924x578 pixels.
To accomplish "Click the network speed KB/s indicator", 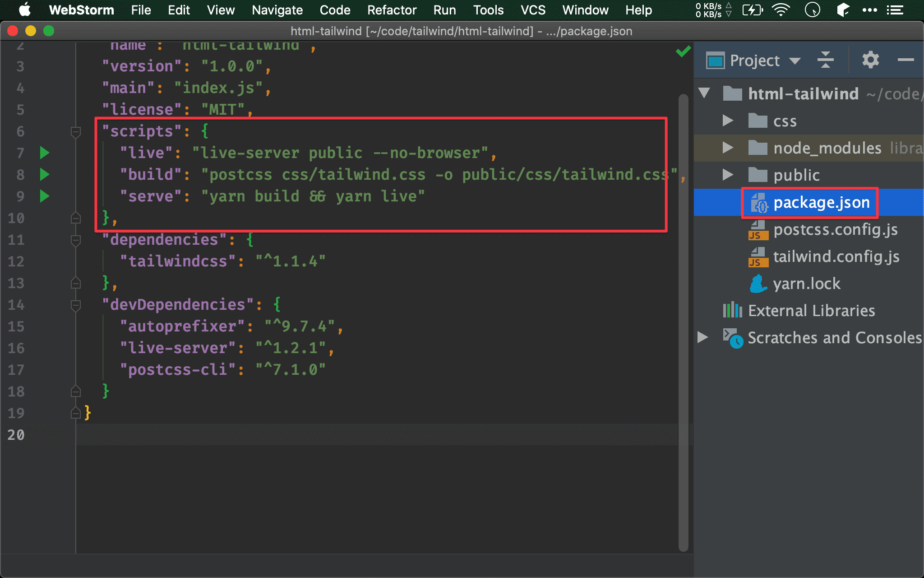I will point(713,10).
